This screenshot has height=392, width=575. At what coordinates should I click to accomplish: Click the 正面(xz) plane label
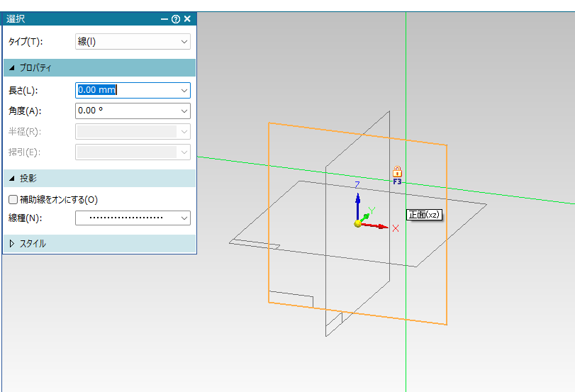(424, 215)
